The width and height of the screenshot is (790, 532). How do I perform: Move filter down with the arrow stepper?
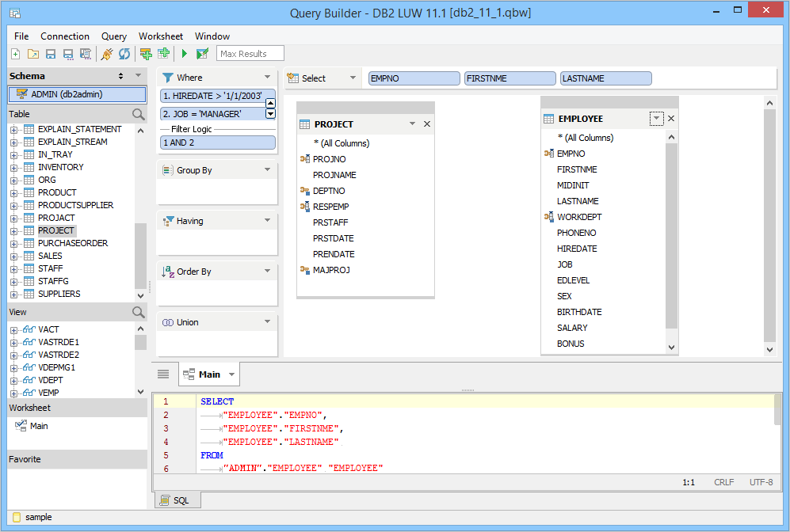270,114
